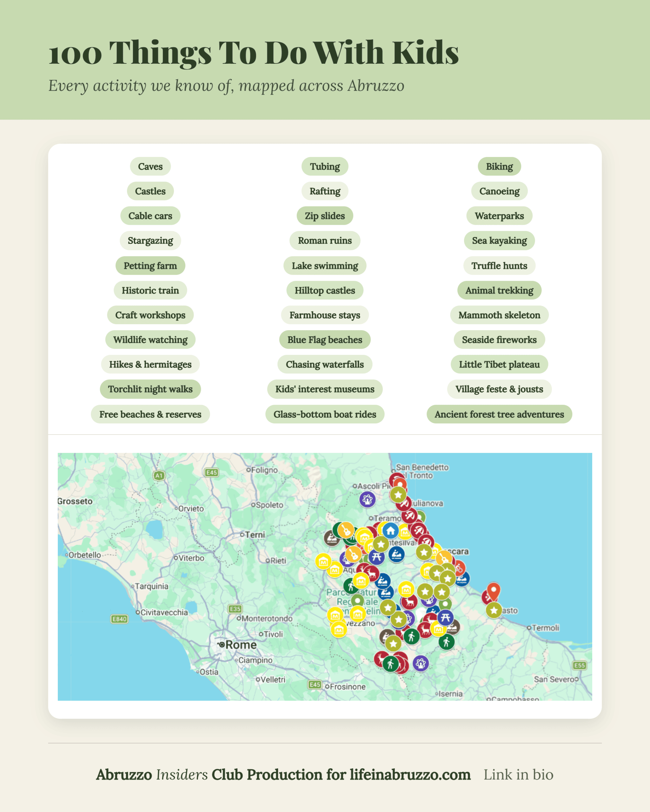Click the southernmost purple ferris wheel marker
Image resolution: width=650 pixels, height=812 pixels.
(421, 663)
